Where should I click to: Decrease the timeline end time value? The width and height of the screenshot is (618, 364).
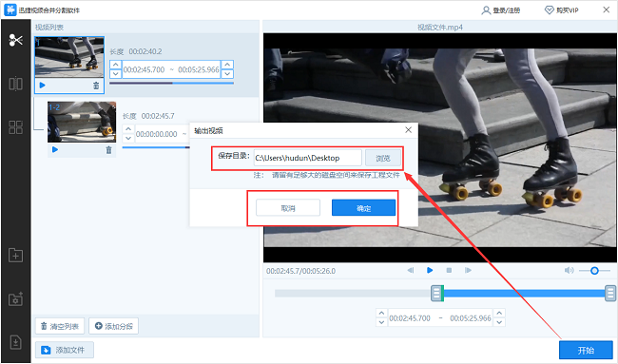pyautogui.click(x=499, y=322)
